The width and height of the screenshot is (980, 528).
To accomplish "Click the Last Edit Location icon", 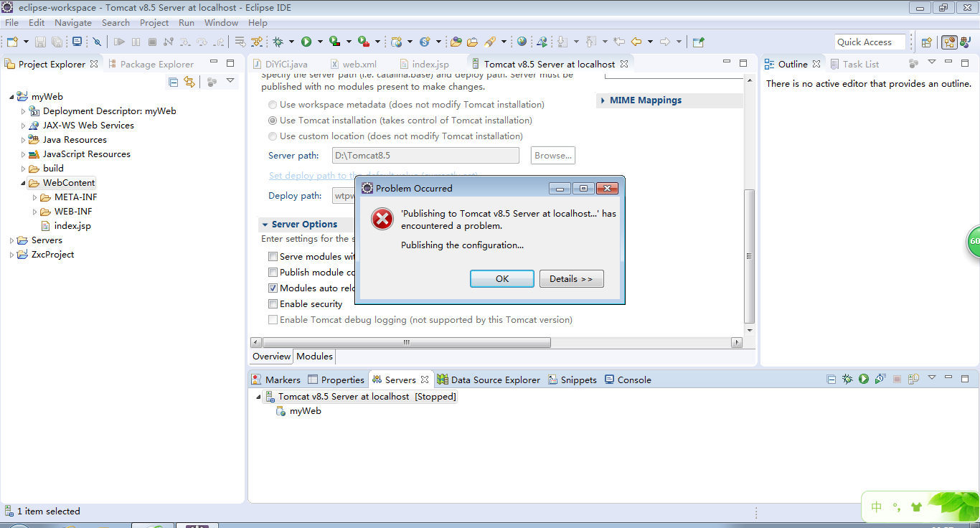I will point(619,42).
